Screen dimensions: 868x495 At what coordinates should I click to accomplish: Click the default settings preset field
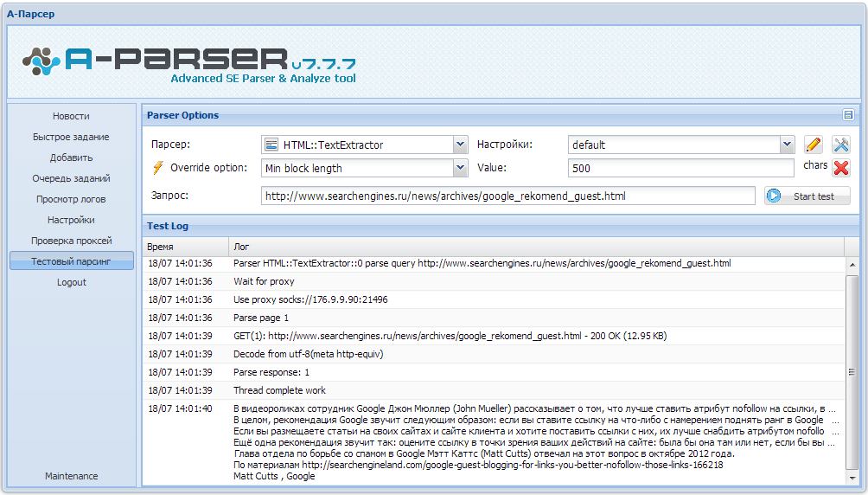(674, 145)
